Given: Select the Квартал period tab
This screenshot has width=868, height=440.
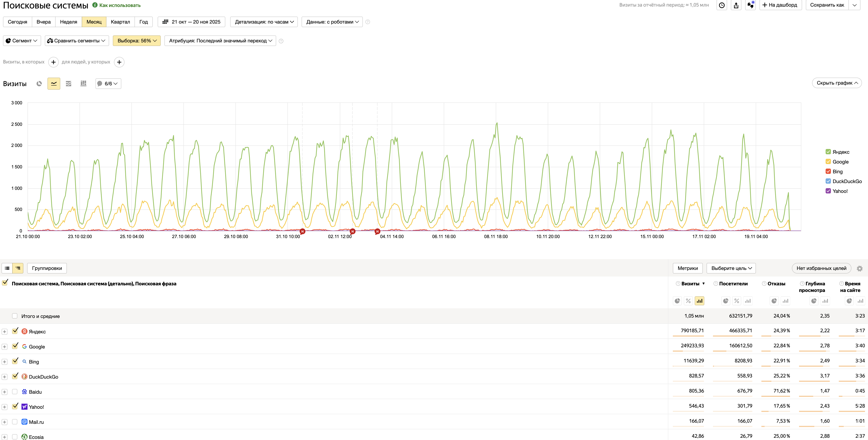Looking at the screenshot, I should 120,22.
